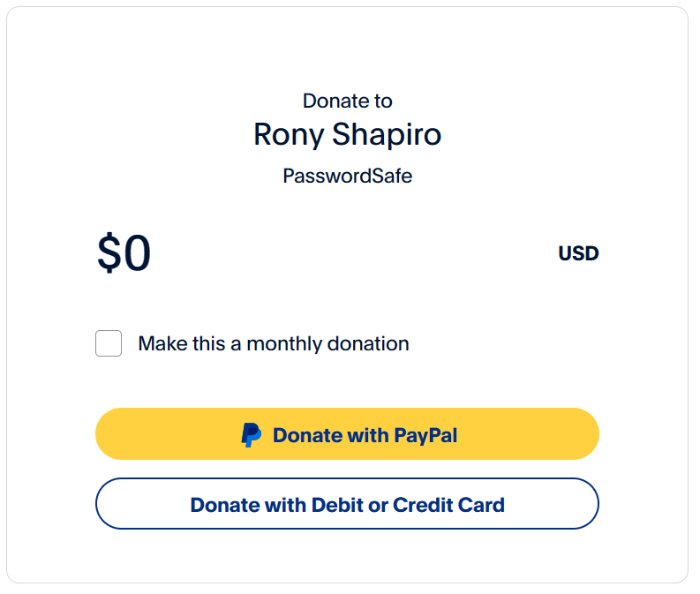Click the dollar sign symbol in amount
Image resolution: width=700 pixels, height=594 pixels.
coord(109,252)
